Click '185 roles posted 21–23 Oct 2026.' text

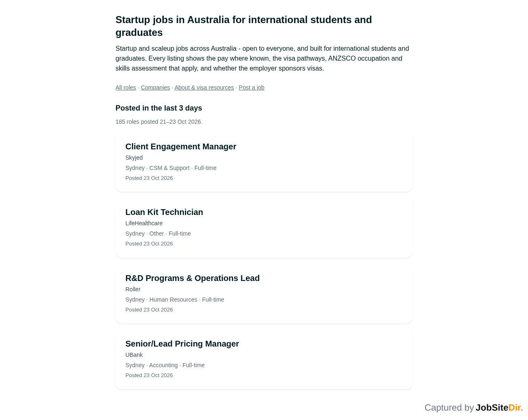coord(159,122)
